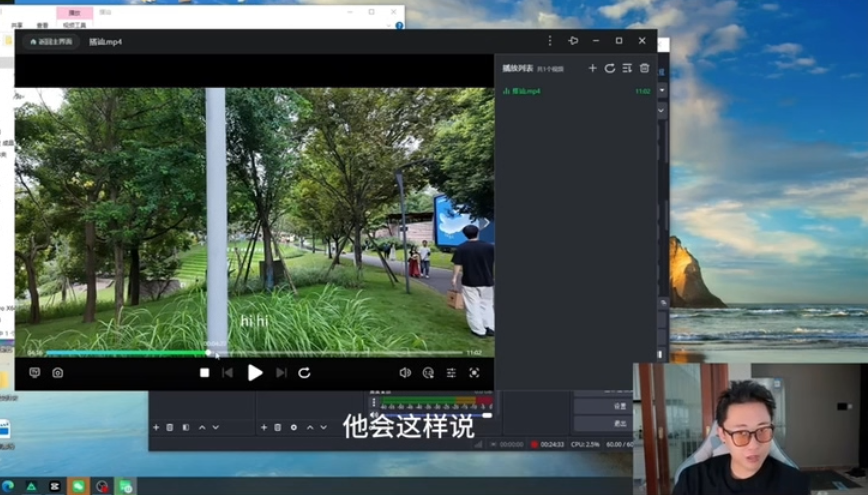This screenshot has width=868, height=495.
Task: Toggle pin window on top
Action: (x=573, y=41)
